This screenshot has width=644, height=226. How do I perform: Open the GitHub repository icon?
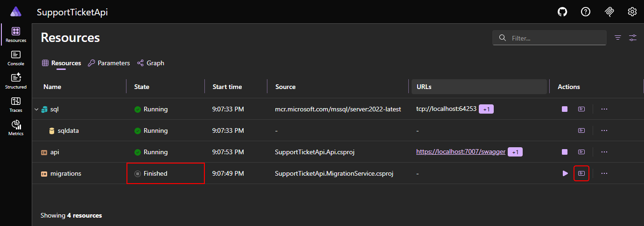(x=563, y=12)
